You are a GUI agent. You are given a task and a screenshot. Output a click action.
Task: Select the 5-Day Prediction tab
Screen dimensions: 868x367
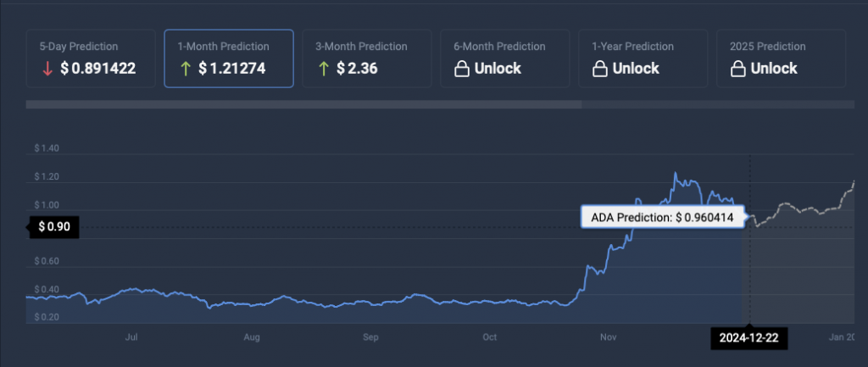click(x=91, y=58)
